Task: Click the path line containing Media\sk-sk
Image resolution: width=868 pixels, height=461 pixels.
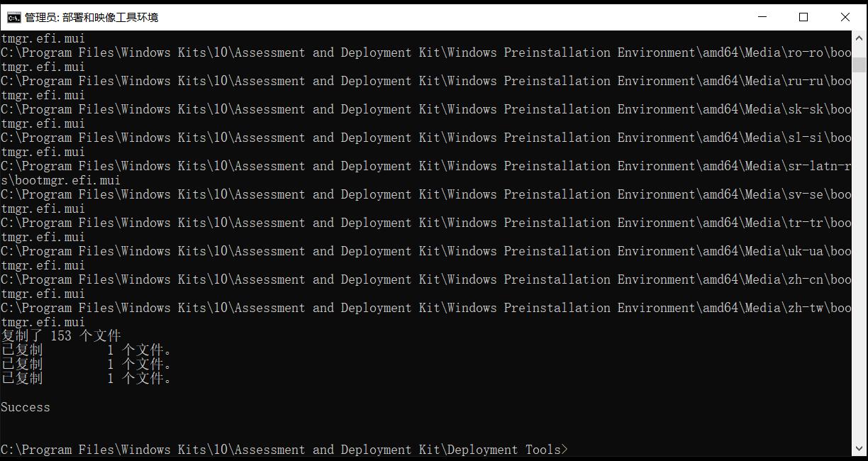Action: pos(425,109)
